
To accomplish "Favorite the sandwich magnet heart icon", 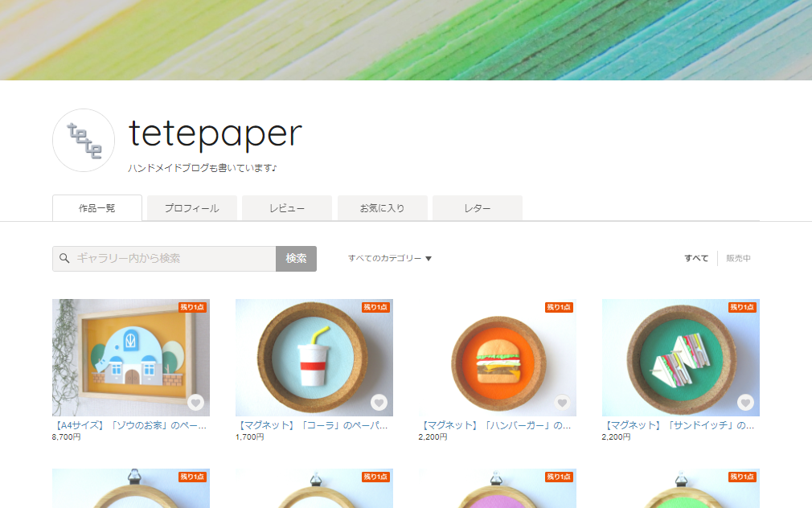I will click(x=746, y=403).
